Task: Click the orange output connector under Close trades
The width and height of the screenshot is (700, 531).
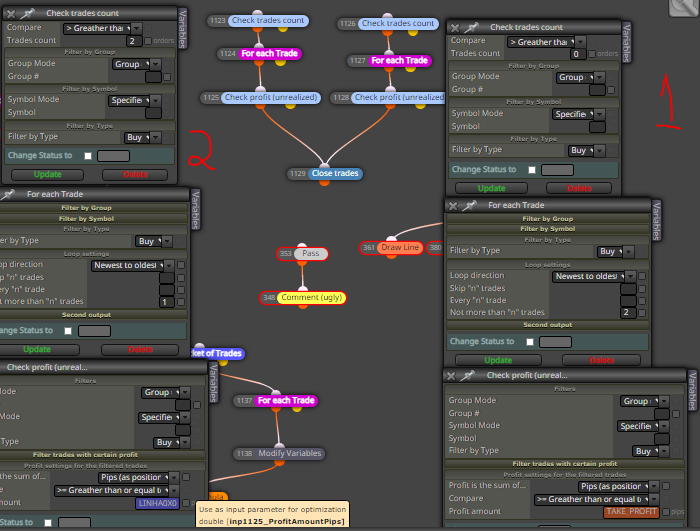Action: tap(325, 181)
